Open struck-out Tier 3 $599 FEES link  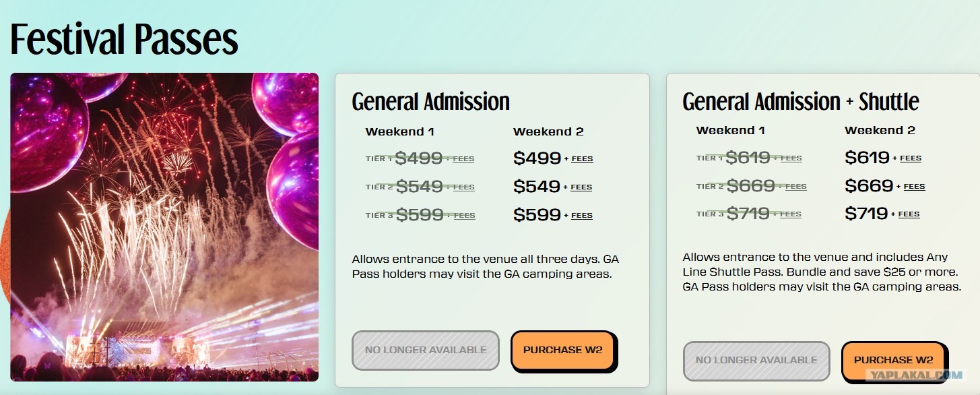tap(465, 216)
